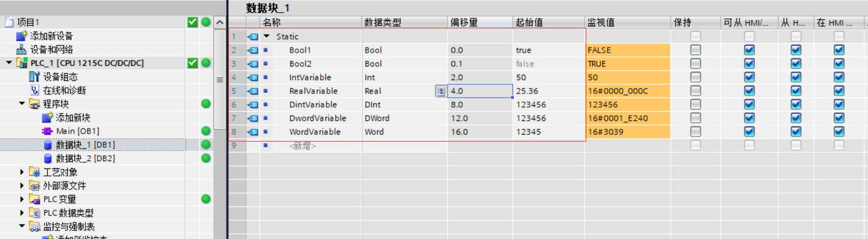The image size is (868, 239).
Task: Select 数据块_1 [DB1] in project tree
Action: point(85,144)
